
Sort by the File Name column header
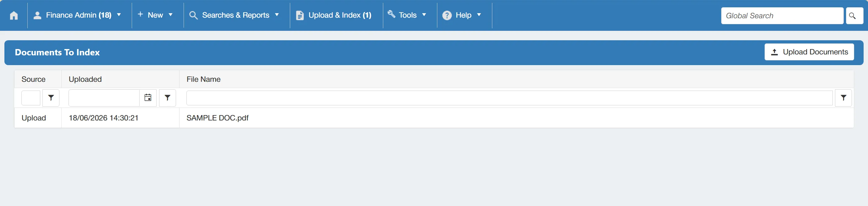[x=203, y=79]
